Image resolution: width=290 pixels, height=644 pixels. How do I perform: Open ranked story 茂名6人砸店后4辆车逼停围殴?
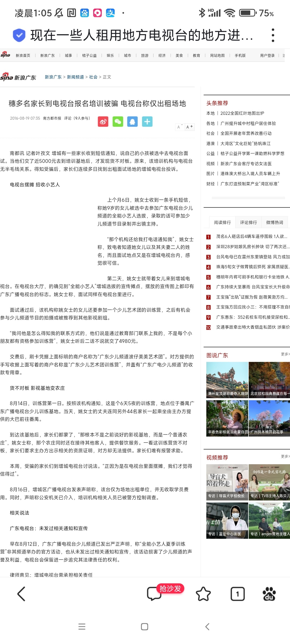252,236
